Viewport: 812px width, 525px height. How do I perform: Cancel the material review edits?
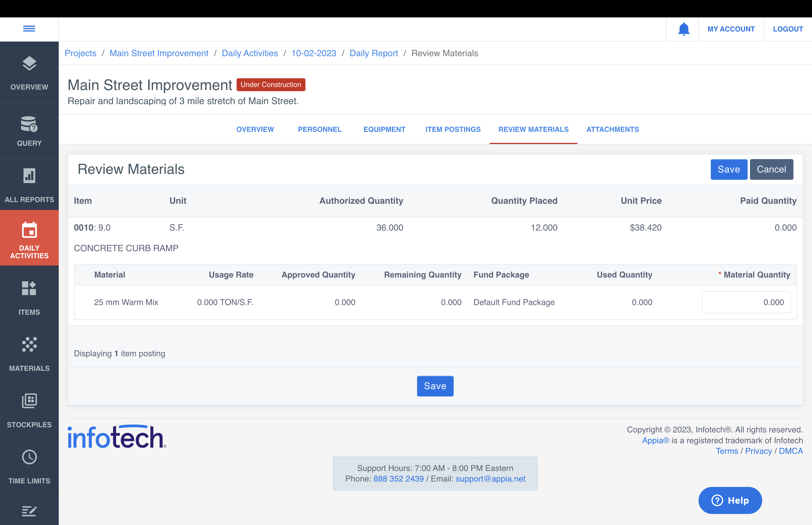pyautogui.click(x=771, y=169)
